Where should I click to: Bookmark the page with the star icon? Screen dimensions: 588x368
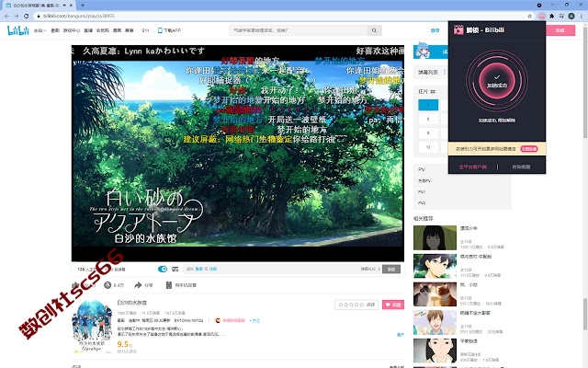click(x=529, y=17)
